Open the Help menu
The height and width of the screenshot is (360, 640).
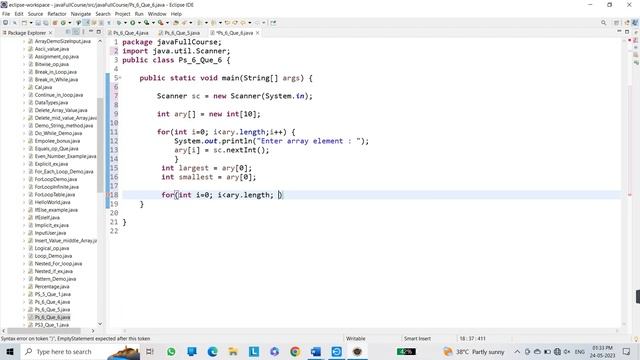coord(176,14)
